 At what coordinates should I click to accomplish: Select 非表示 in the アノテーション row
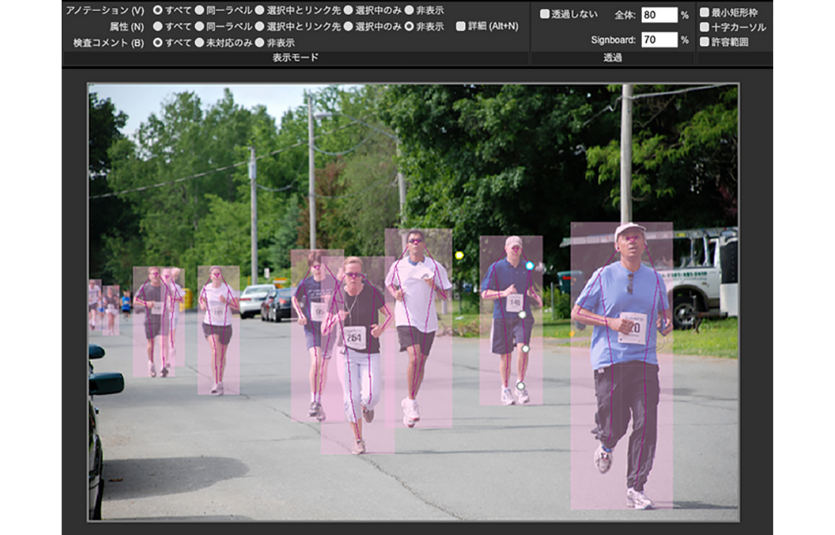coord(409,10)
